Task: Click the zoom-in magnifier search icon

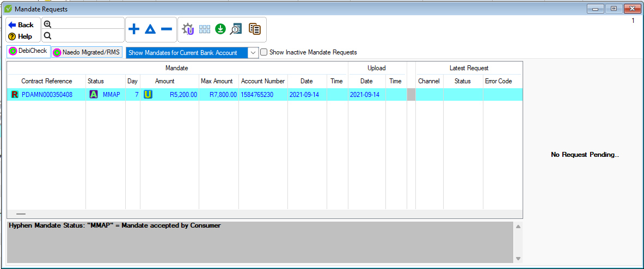Action: (x=47, y=24)
